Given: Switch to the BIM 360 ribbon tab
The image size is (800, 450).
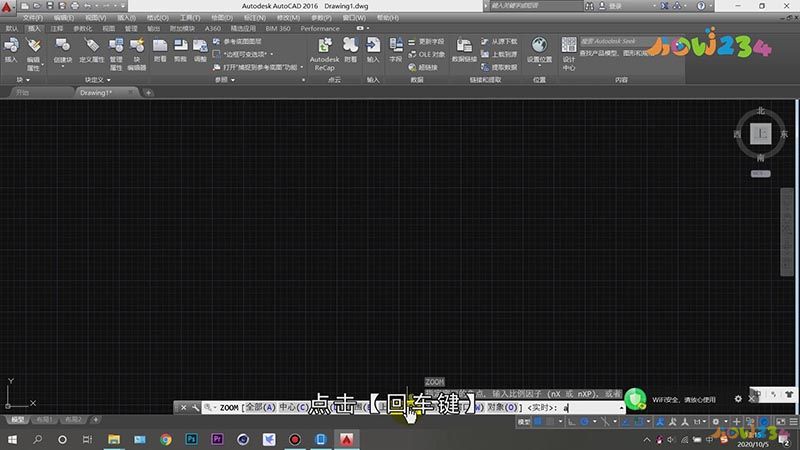Looking at the screenshot, I should point(278,29).
